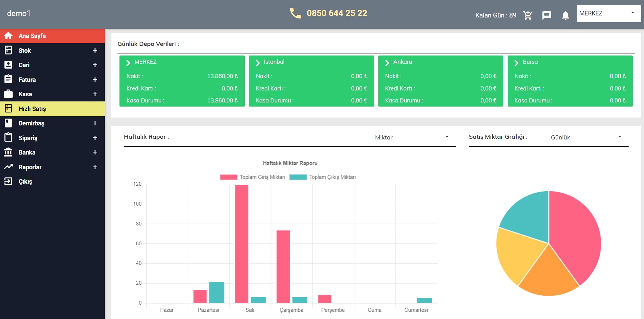Viewport: 644px width, 319px height.
Task: Click the phone icon beside the number
Action: (295, 13)
